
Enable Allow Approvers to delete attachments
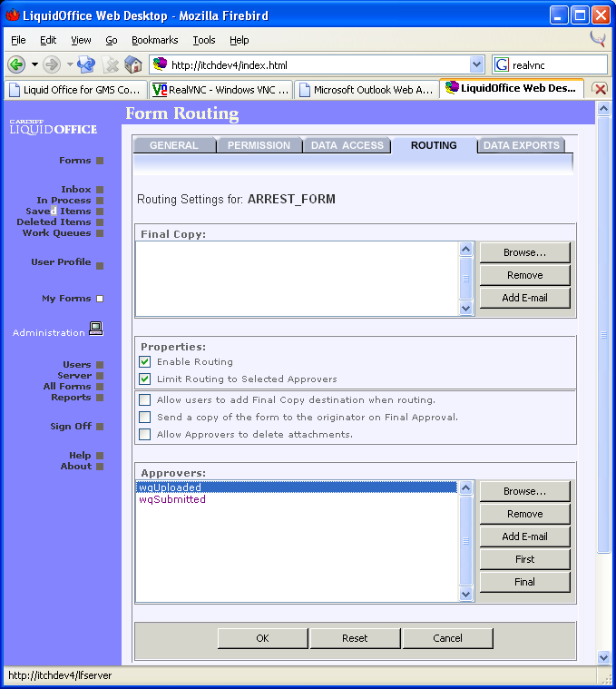tap(145, 435)
